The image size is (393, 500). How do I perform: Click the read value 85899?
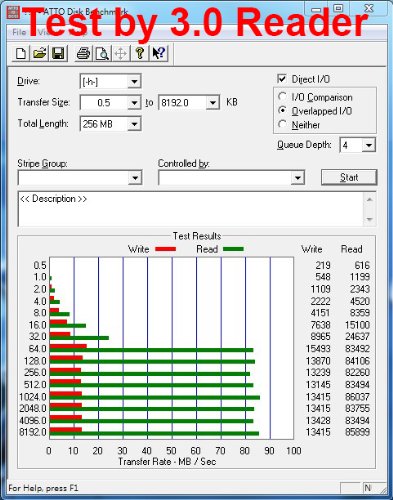click(x=357, y=432)
